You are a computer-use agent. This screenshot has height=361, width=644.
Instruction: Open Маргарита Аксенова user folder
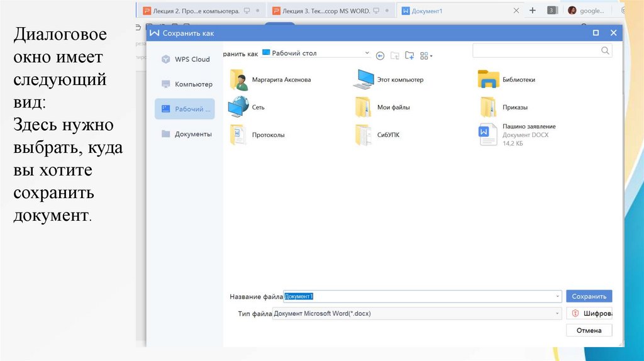tap(271, 80)
